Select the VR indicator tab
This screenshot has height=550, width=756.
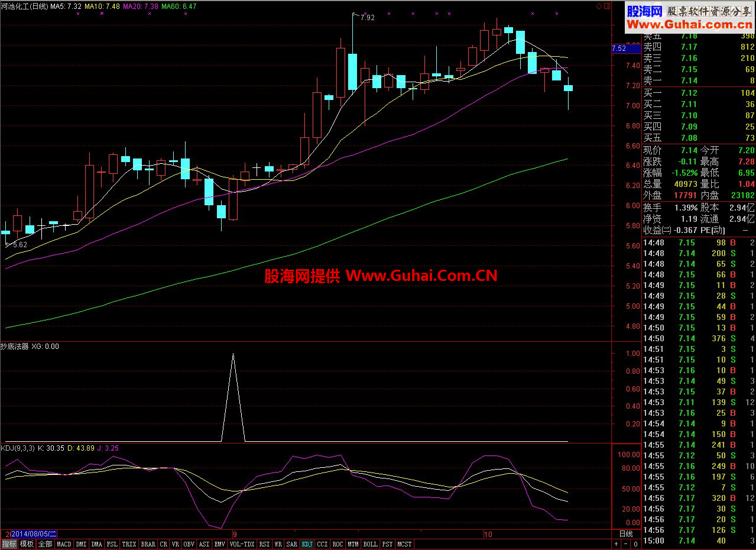coord(175,543)
